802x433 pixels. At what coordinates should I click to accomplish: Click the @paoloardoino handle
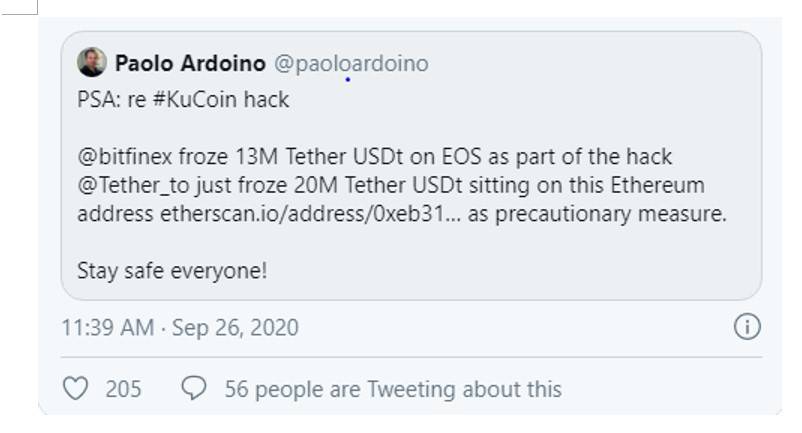[350, 64]
